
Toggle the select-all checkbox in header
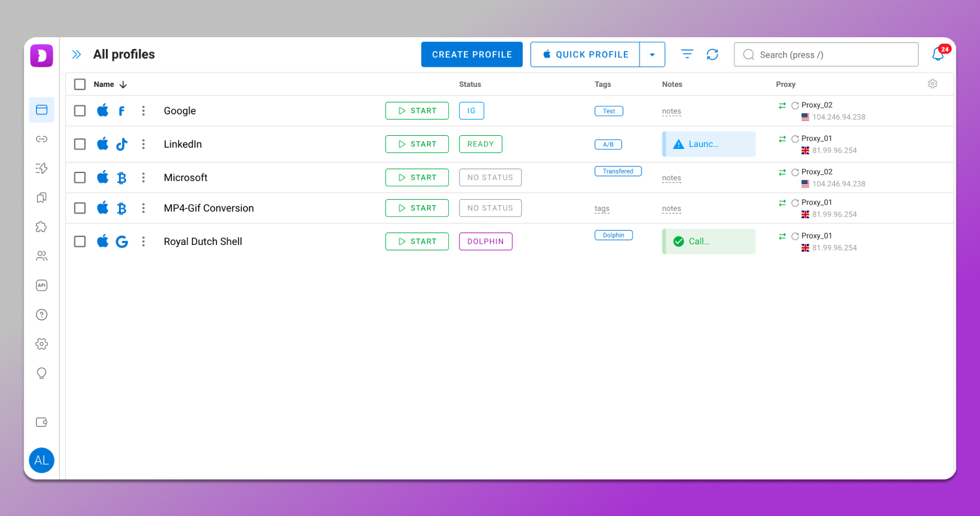pyautogui.click(x=80, y=84)
